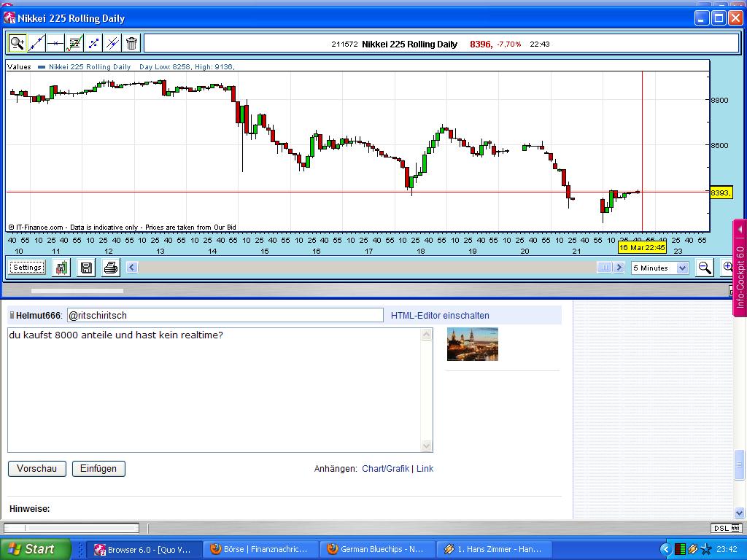
Task: Save the chart with floppy icon
Action: (x=86, y=268)
